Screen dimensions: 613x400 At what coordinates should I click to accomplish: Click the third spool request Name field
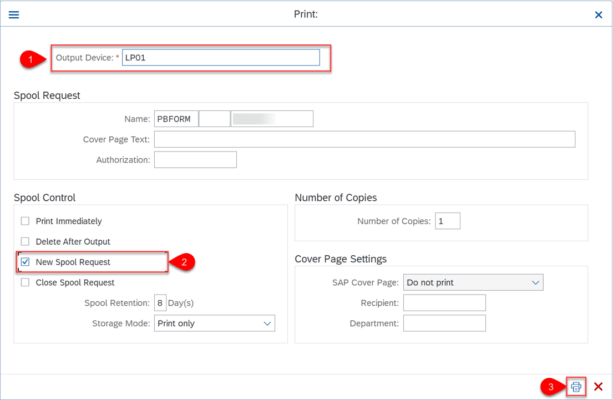coord(271,119)
